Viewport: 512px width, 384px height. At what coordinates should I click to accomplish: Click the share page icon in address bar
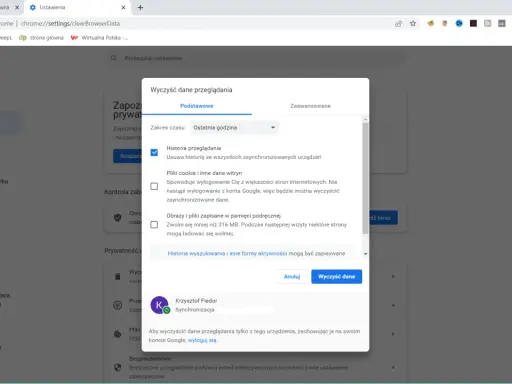click(398, 23)
